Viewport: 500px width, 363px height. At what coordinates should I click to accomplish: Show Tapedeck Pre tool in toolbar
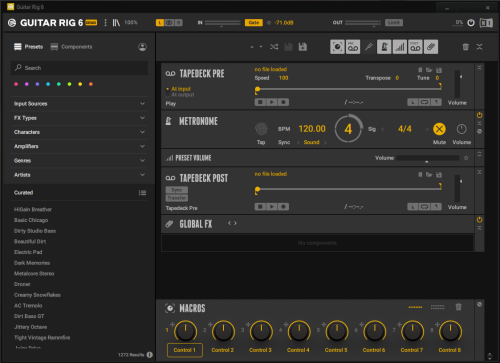[x=353, y=47]
